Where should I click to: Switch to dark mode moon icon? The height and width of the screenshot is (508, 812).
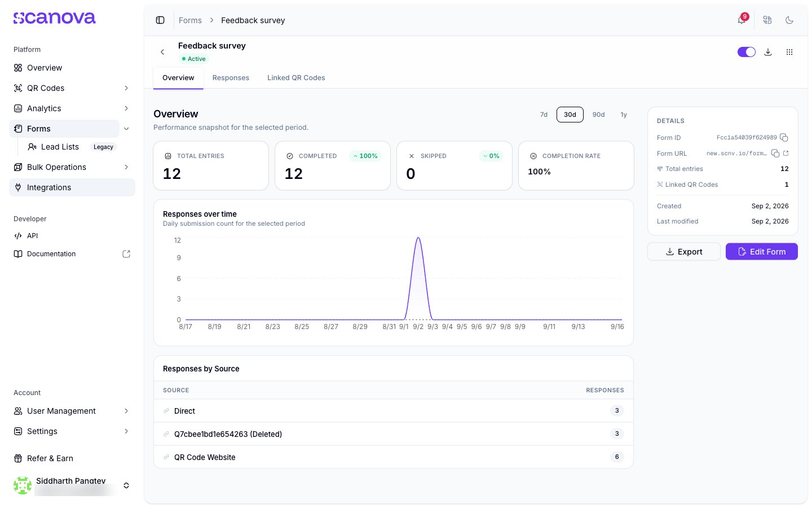[x=789, y=20]
